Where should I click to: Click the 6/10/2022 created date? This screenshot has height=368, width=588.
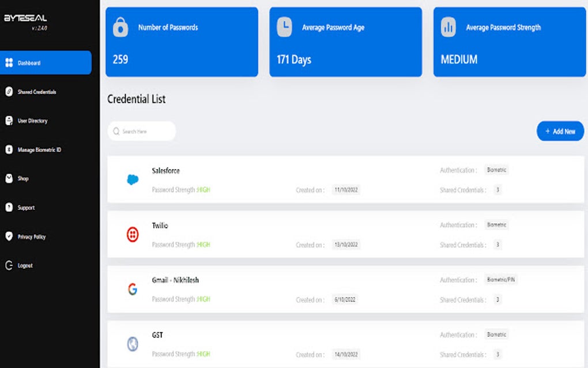tap(345, 299)
